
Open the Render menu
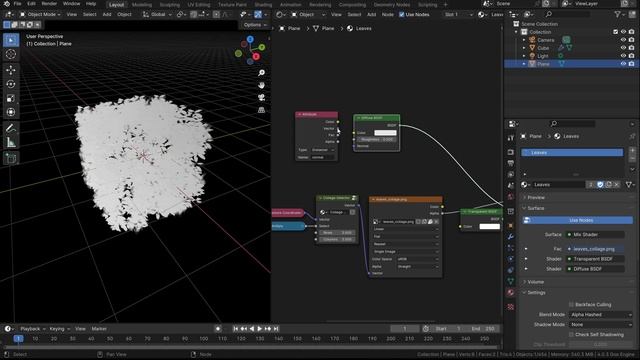[49, 4]
